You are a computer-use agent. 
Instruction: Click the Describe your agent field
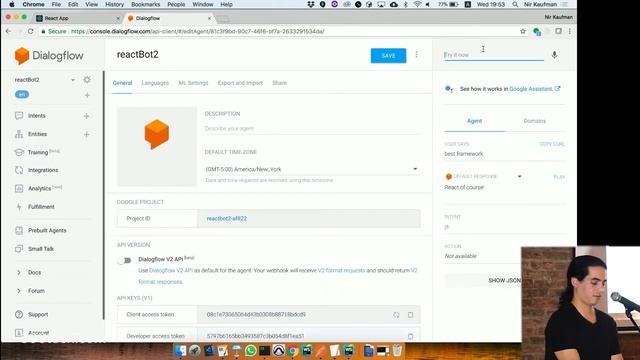312,129
